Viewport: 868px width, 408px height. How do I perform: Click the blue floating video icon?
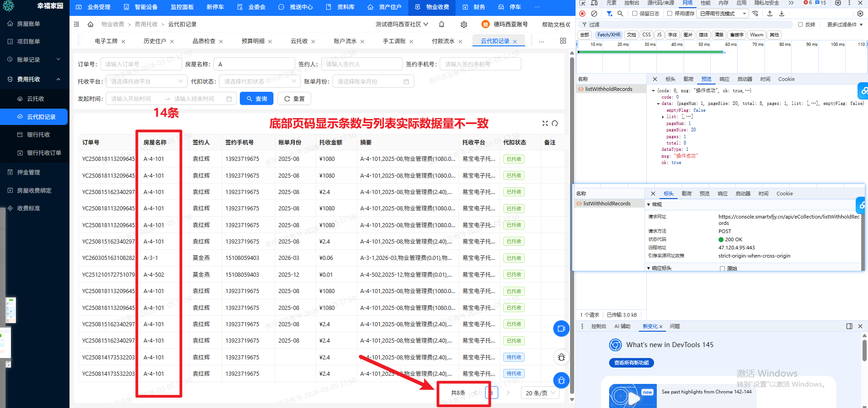click(x=561, y=328)
